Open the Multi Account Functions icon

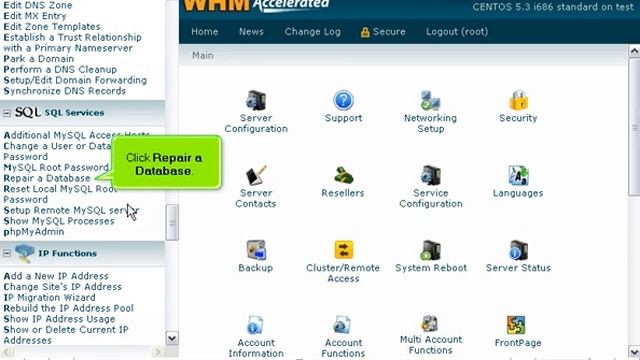[430, 324]
